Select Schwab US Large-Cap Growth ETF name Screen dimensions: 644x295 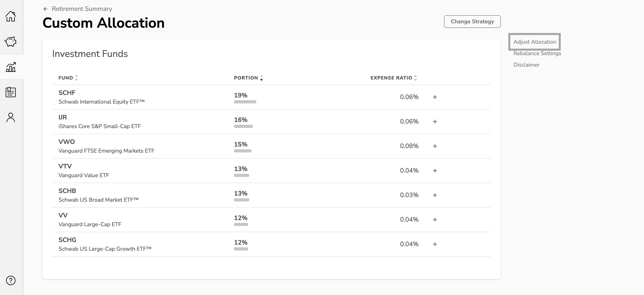[105, 249]
